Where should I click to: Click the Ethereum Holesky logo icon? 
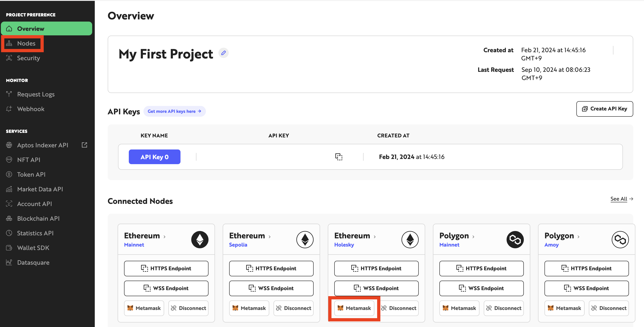[410, 240]
